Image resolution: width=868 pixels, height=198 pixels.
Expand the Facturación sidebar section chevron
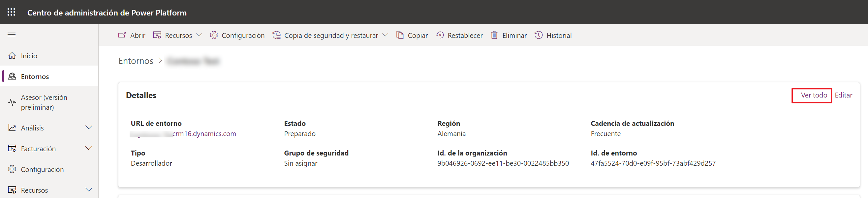pos(89,149)
